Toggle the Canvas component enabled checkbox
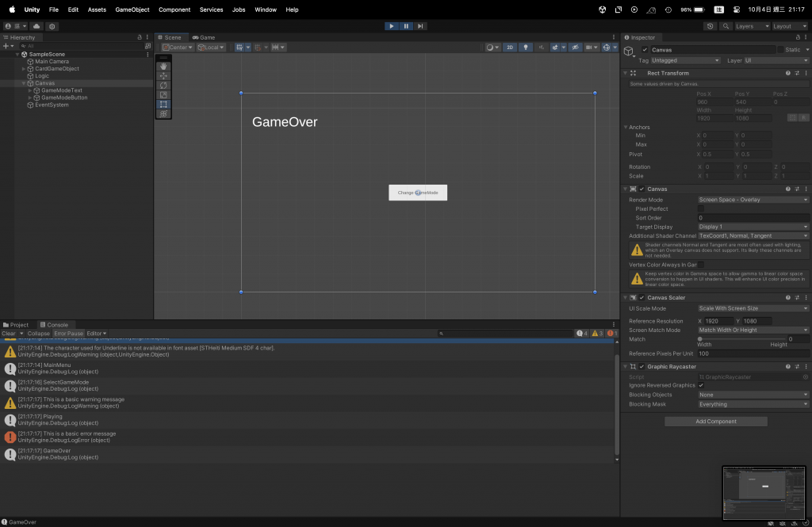This screenshot has width=812, height=527. click(x=642, y=189)
